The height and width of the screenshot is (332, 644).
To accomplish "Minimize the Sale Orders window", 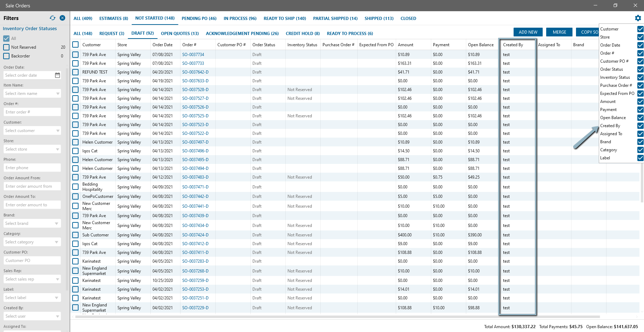I will tap(595, 5).
